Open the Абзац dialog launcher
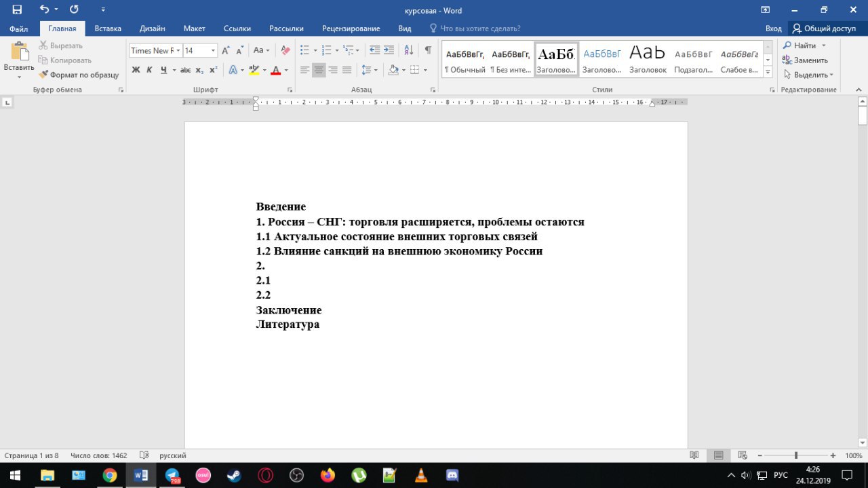 (x=433, y=90)
